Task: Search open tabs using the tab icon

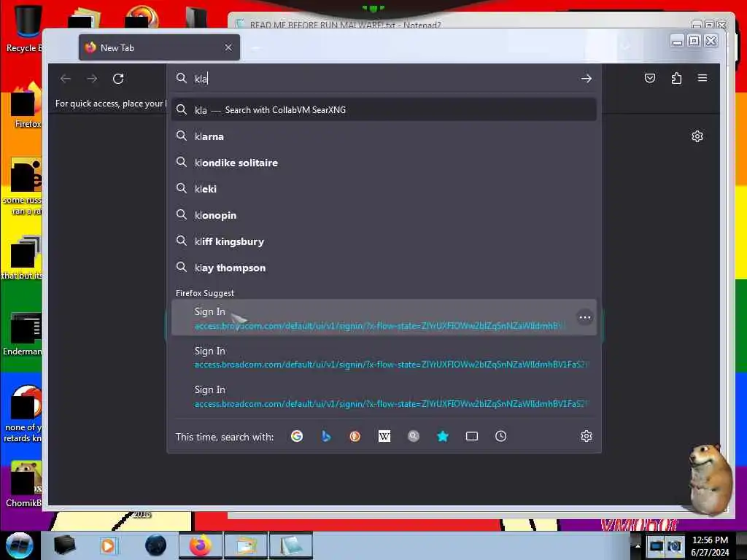Action: [472, 436]
